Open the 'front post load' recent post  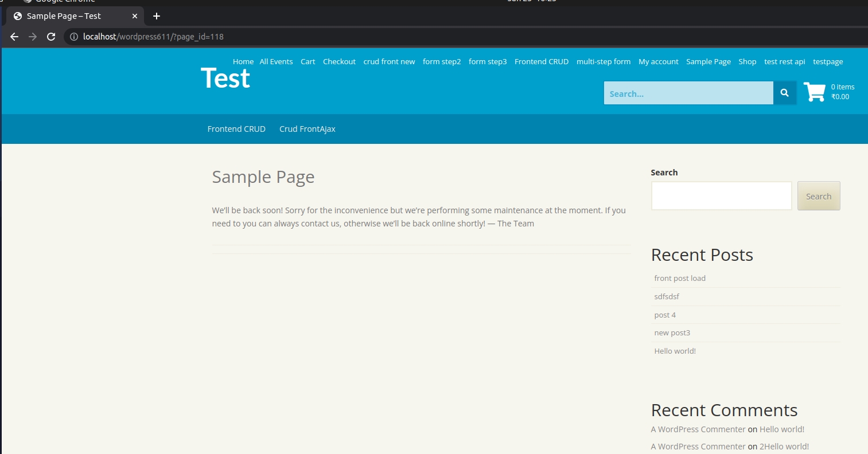pos(680,278)
